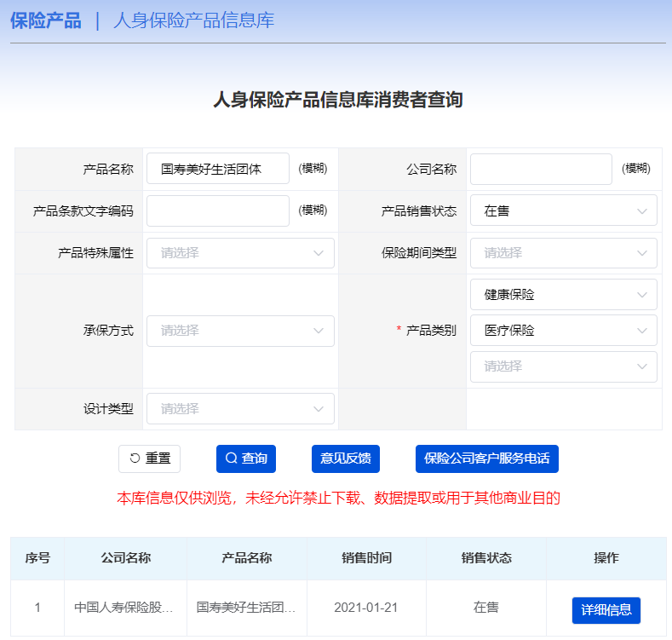Image resolution: width=672 pixels, height=640 pixels.
Task: Click the 公司名称 column header in table
Action: coord(125,558)
